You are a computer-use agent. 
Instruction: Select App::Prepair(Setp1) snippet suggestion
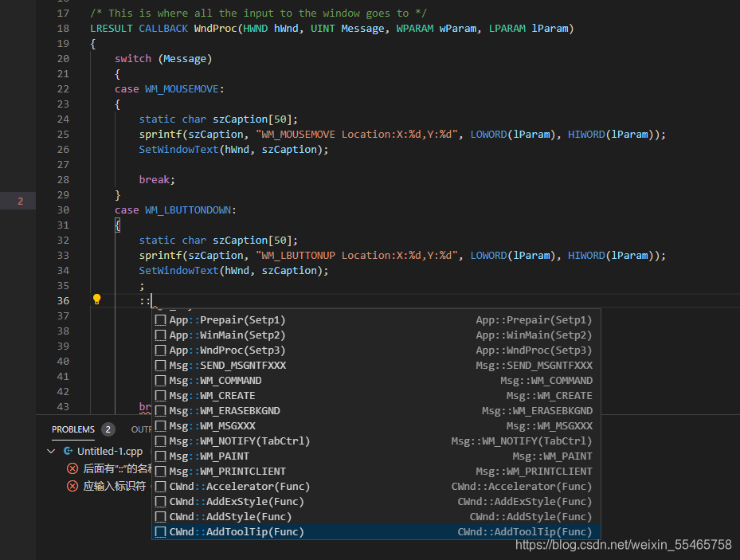[376, 320]
